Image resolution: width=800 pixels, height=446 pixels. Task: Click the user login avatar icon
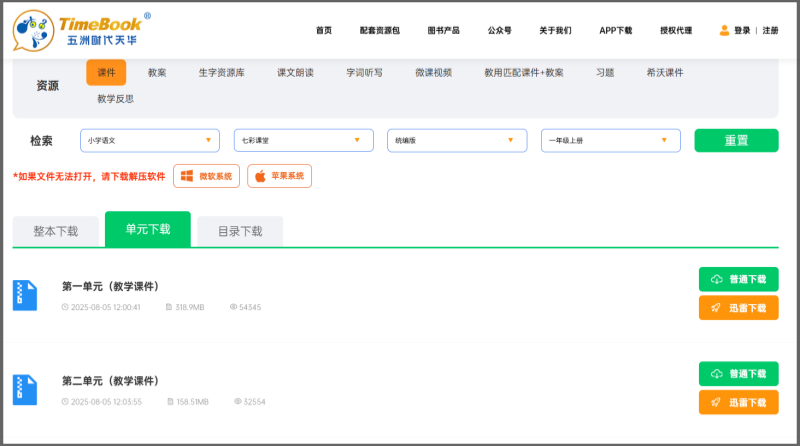[x=724, y=31]
